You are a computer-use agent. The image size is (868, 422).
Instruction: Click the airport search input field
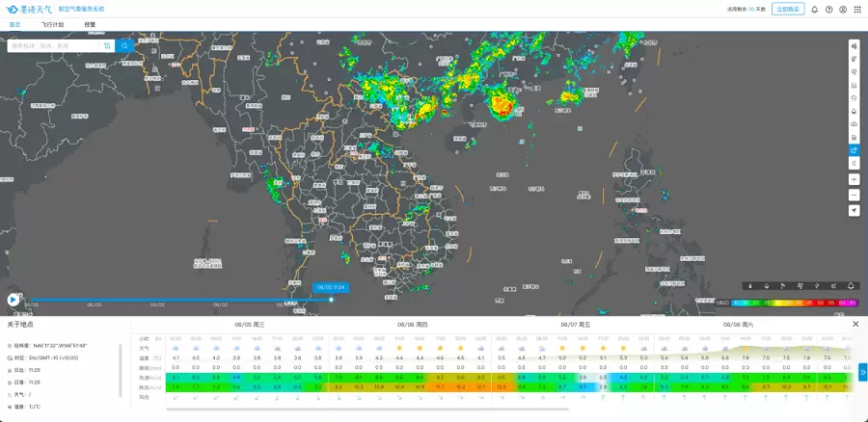click(x=53, y=45)
